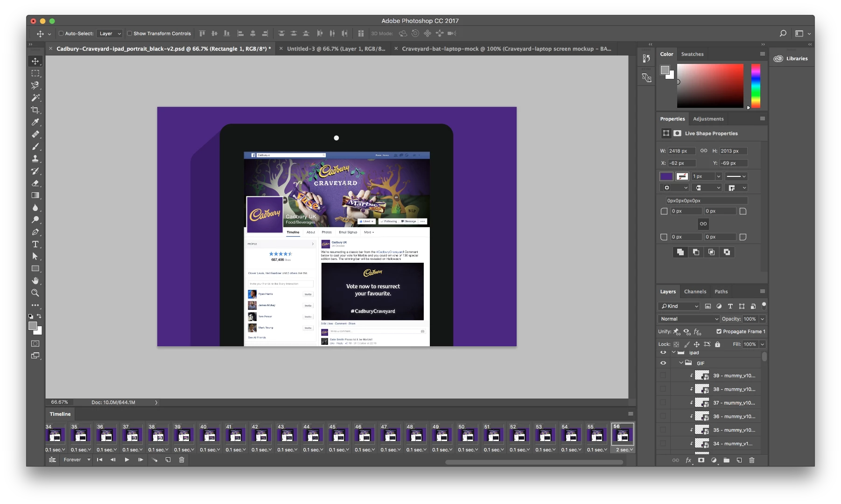Select the Rectangle shape tool

(x=35, y=268)
